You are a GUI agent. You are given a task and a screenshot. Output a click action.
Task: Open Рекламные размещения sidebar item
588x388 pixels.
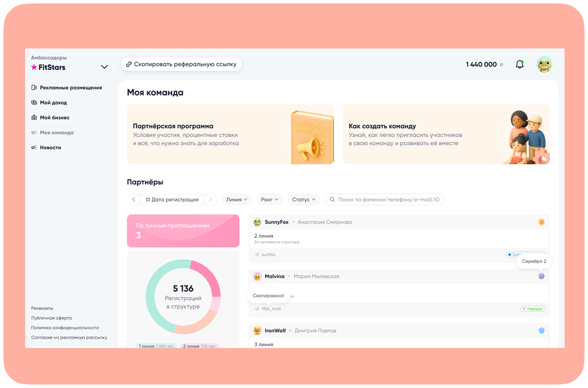[71, 88]
